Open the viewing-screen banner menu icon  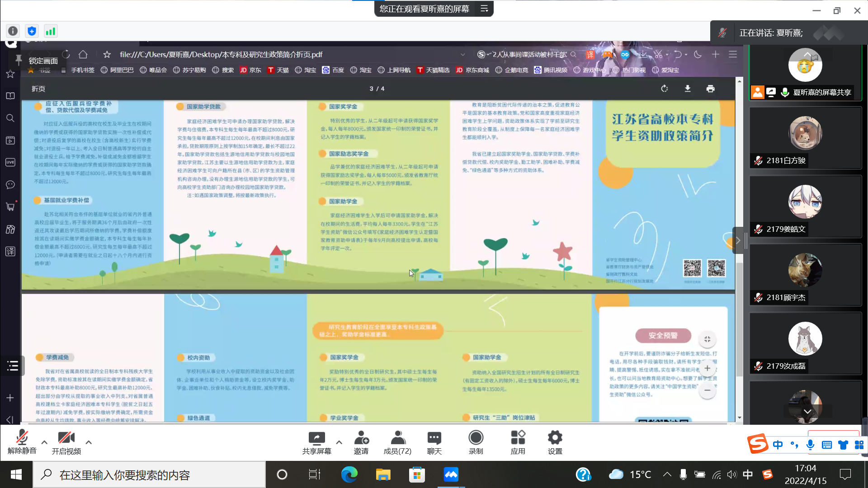coord(484,9)
